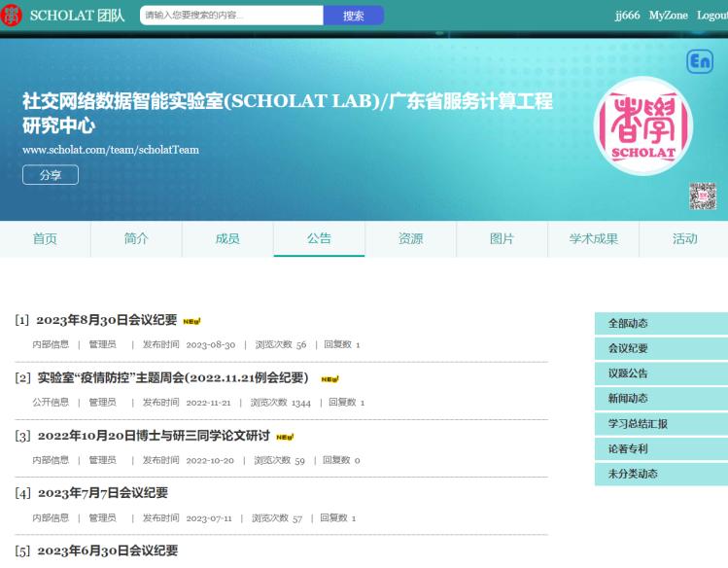The width and height of the screenshot is (728, 568).
Task: Choose 论著专利 sidebar category
Action: point(628,449)
